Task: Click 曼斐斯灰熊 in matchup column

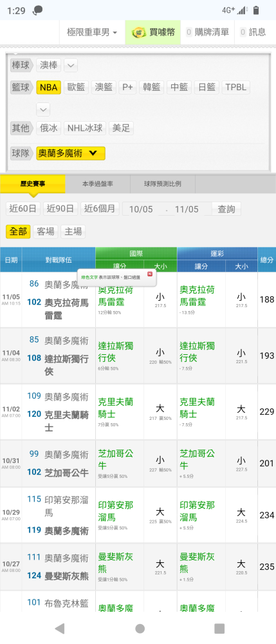Action: 66,576
